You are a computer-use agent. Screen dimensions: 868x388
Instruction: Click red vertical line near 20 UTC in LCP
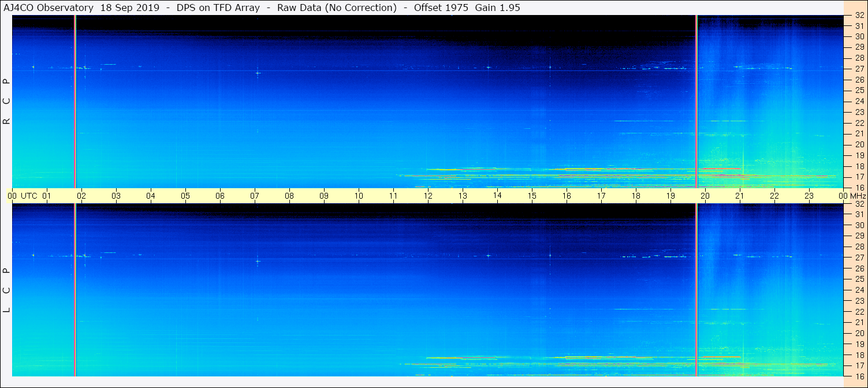[x=696, y=289]
